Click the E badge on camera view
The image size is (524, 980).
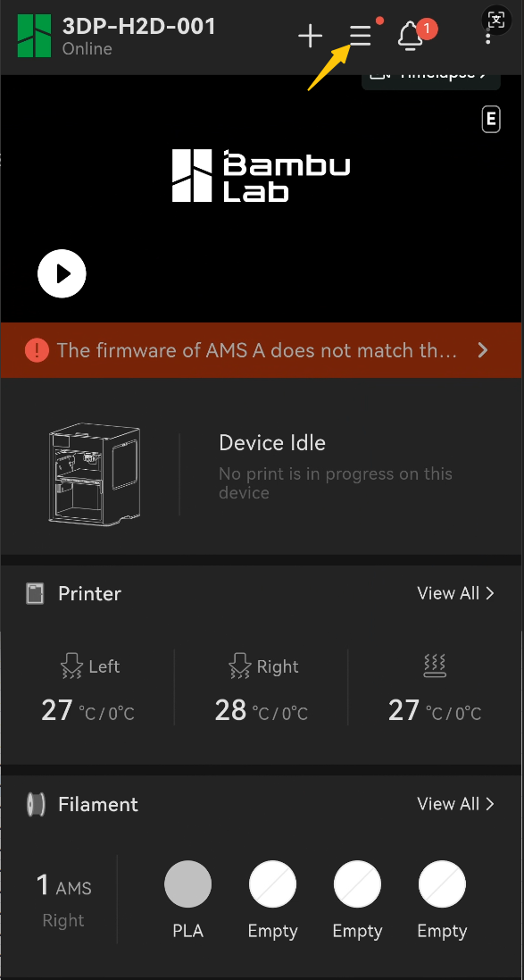(491, 120)
